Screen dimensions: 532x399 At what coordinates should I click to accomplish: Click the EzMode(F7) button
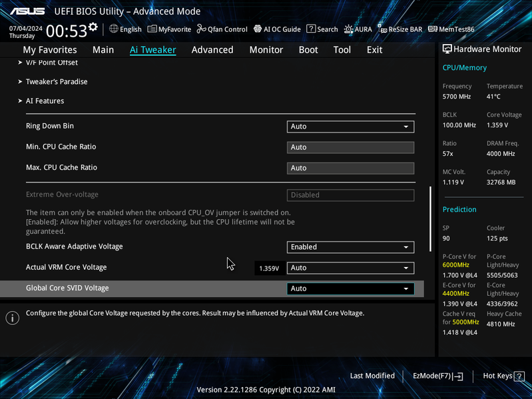(x=437, y=376)
